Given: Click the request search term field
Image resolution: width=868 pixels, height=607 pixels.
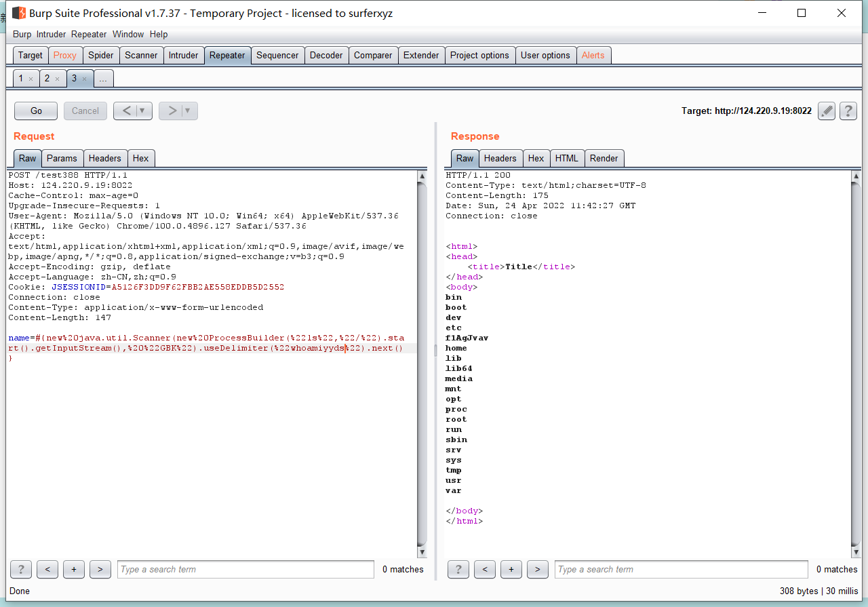Looking at the screenshot, I should [x=245, y=570].
